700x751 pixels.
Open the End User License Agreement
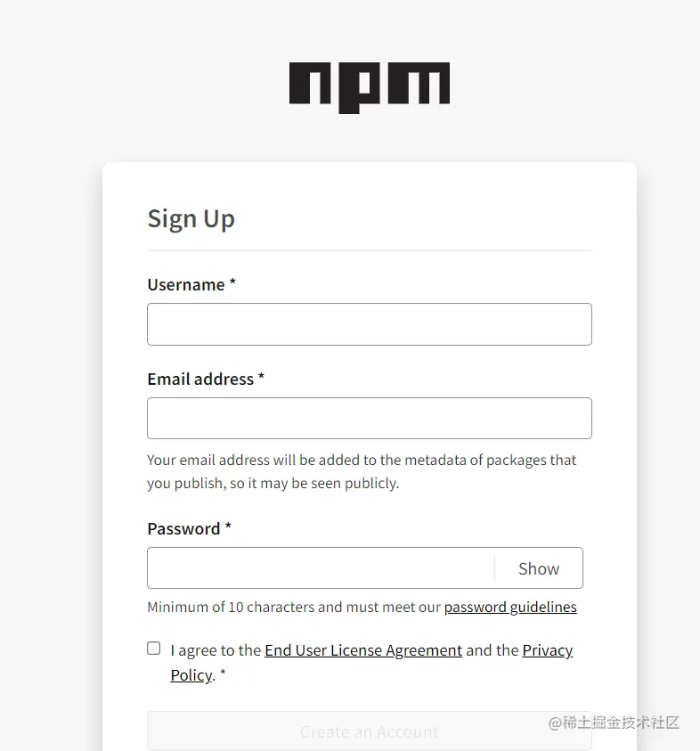pyautogui.click(x=363, y=650)
